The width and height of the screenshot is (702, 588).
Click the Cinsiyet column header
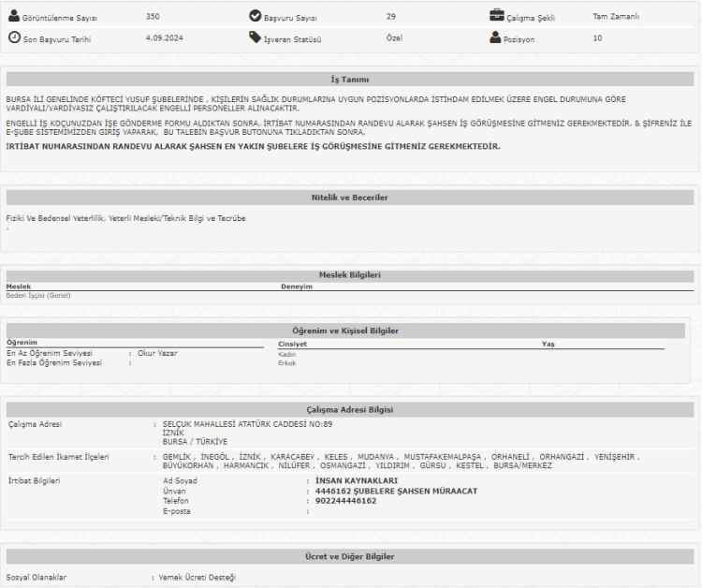[293, 344]
